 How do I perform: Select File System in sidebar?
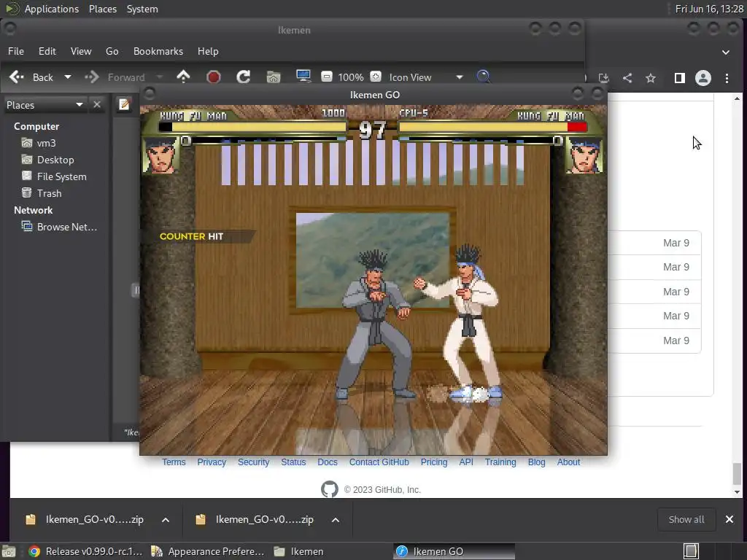[x=61, y=176]
